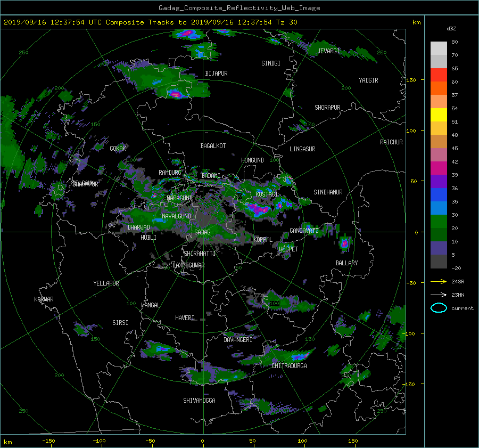This screenshot has width=479, height=448.
Task: Click the SHIRAHATTI city label
Action: 200,254
